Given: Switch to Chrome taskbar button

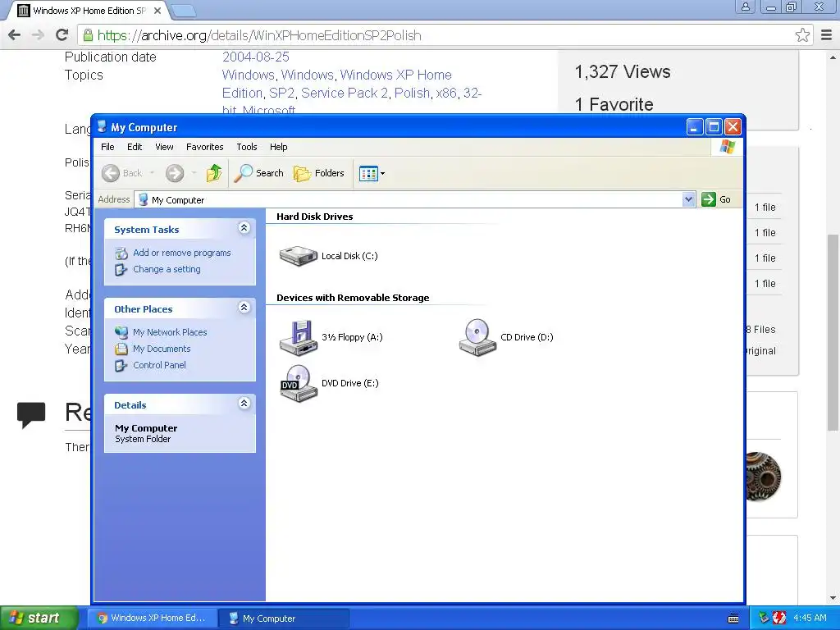Looking at the screenshot, I should (152, 619).
